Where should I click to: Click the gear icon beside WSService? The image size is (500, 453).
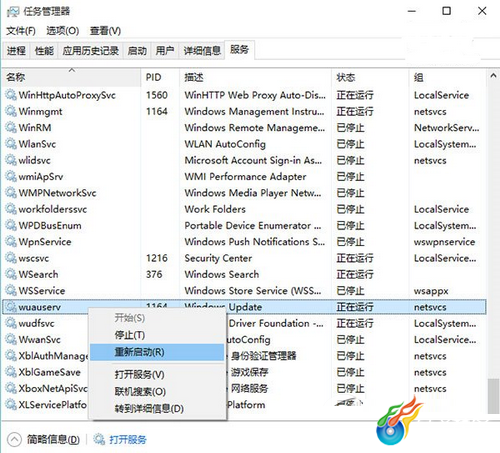point(11,291)
